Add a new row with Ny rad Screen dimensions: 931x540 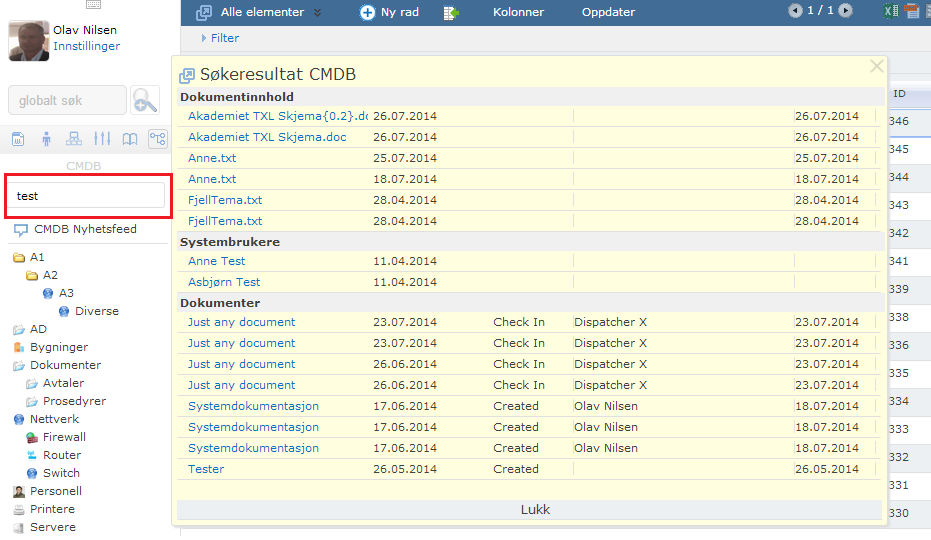(x=392, y=13)
